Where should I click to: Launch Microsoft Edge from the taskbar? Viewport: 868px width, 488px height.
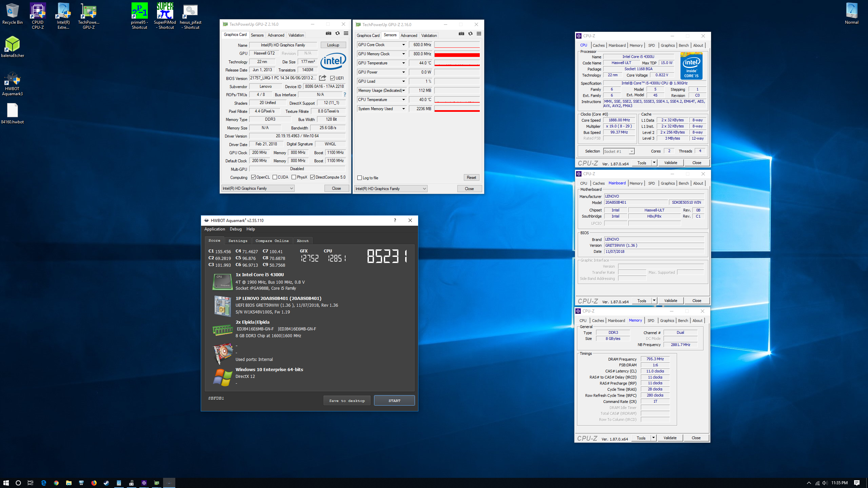pos(43,483)
